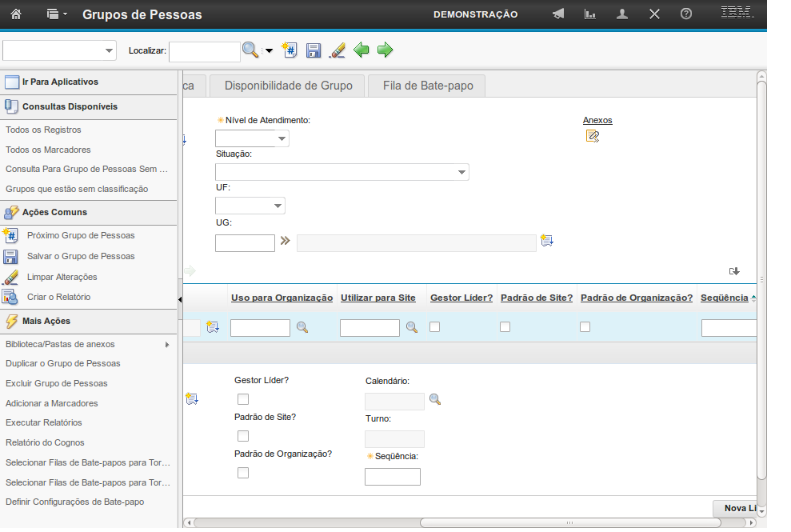The height and width of the screenshot is (532, 791).
Task: Click the save record toolbar icon
Action: click(314, 50)
